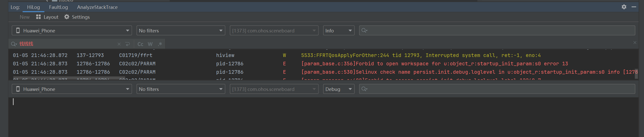Screen dimensions: 644x137
Task: Click the new line icon in find bar
Action: [128, 44]
